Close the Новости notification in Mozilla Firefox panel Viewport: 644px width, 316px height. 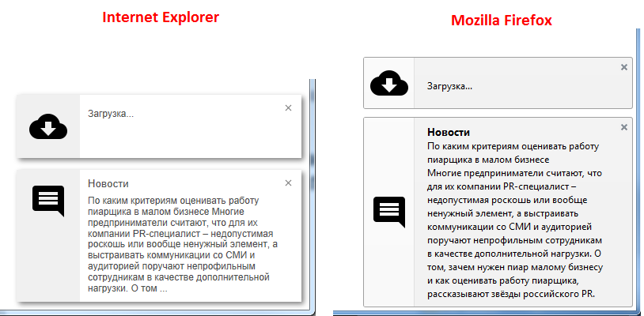(x=624, y=127)
